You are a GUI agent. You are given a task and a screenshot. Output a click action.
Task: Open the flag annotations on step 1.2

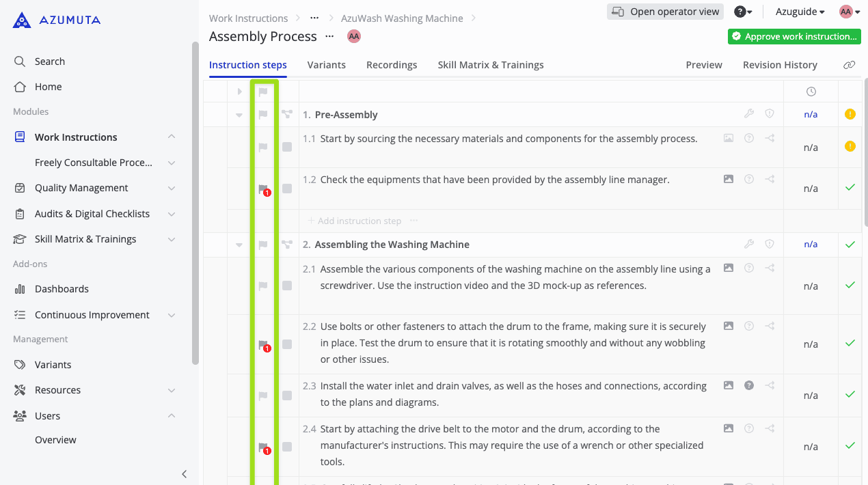point(263,189)
